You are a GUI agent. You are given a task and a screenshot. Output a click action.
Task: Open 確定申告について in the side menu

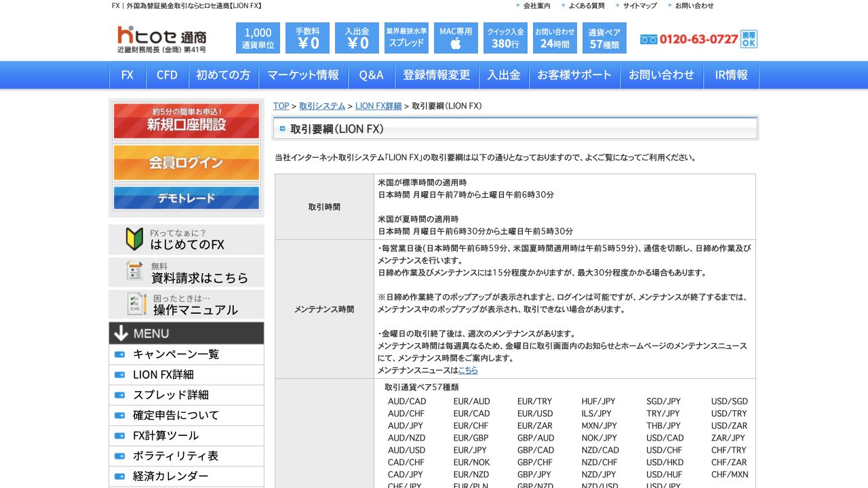point(186,415)
